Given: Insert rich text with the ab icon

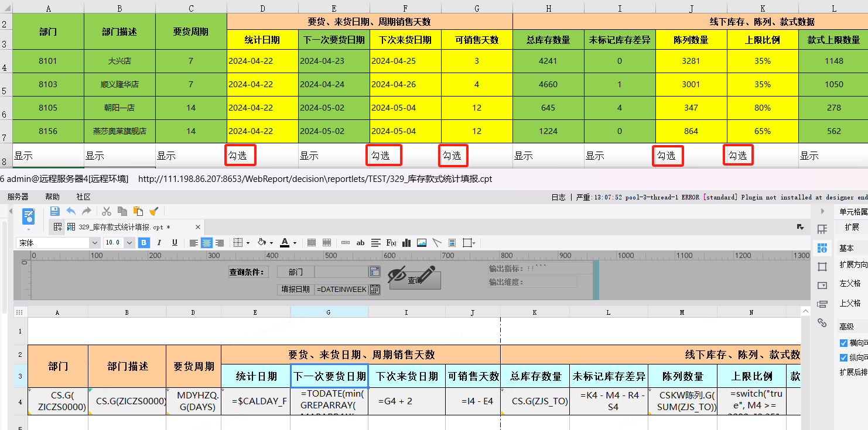Looking at the screenshot, I should (361, 243).
